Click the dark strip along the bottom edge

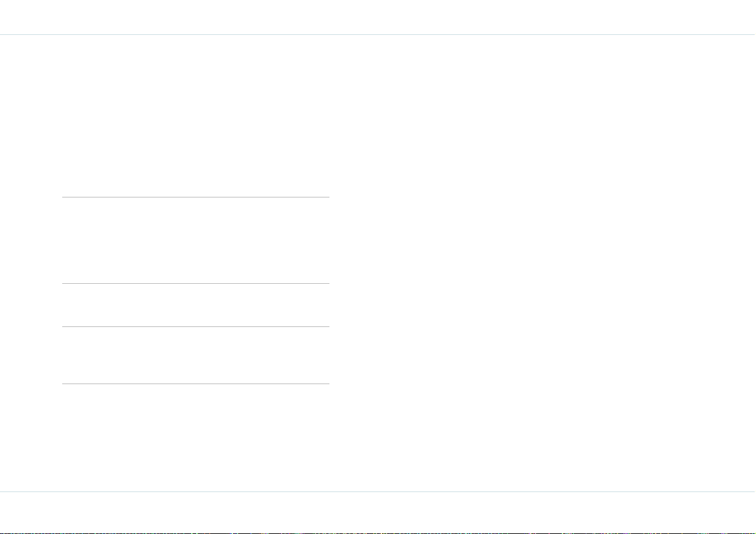378,533
